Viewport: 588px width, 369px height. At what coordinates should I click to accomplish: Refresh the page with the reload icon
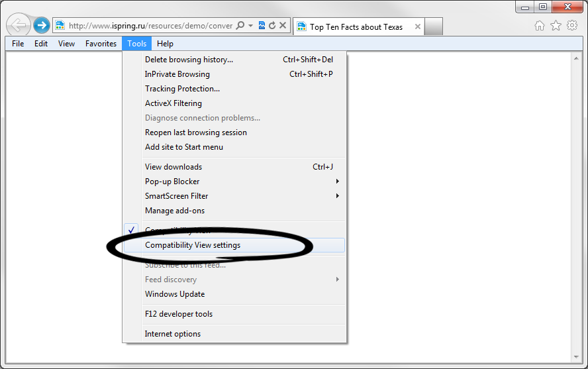point(272,25)
